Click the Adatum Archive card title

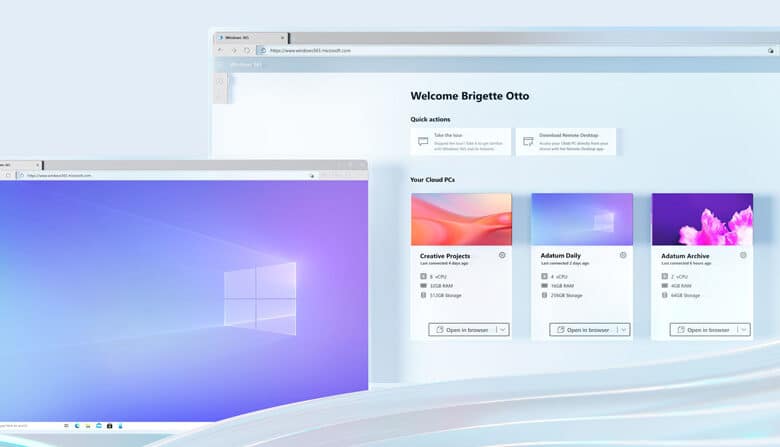pyautogui.click(x=685, y=256)
